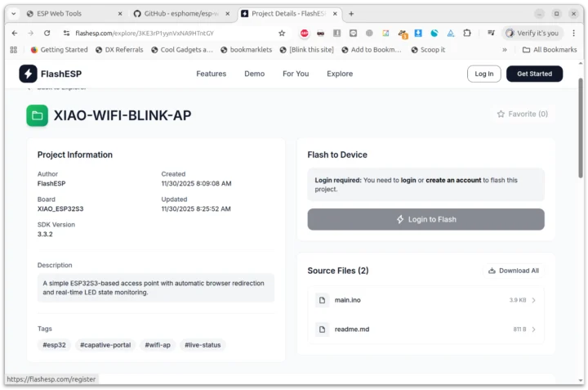Click the Get Started button
The width and height of the screenshot is (588, 390).
click(534, 74)
